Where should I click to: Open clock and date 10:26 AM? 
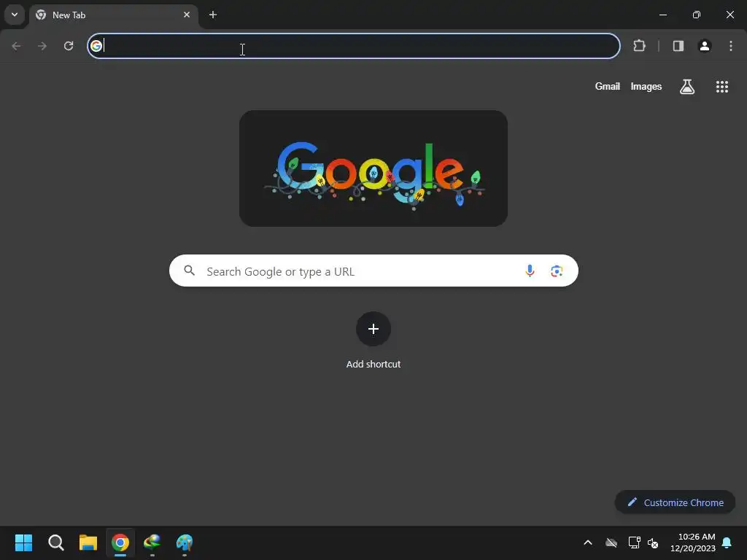click(693, 542)
